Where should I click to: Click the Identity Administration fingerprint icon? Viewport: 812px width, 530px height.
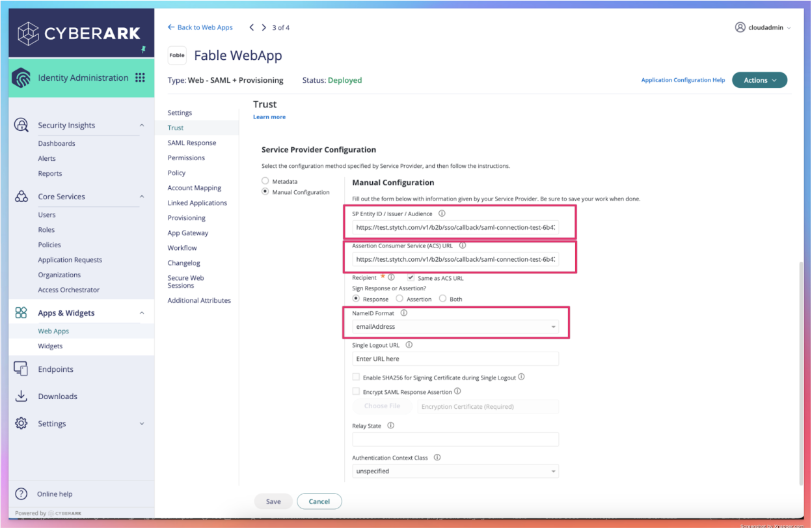click(x=21, y=78)
